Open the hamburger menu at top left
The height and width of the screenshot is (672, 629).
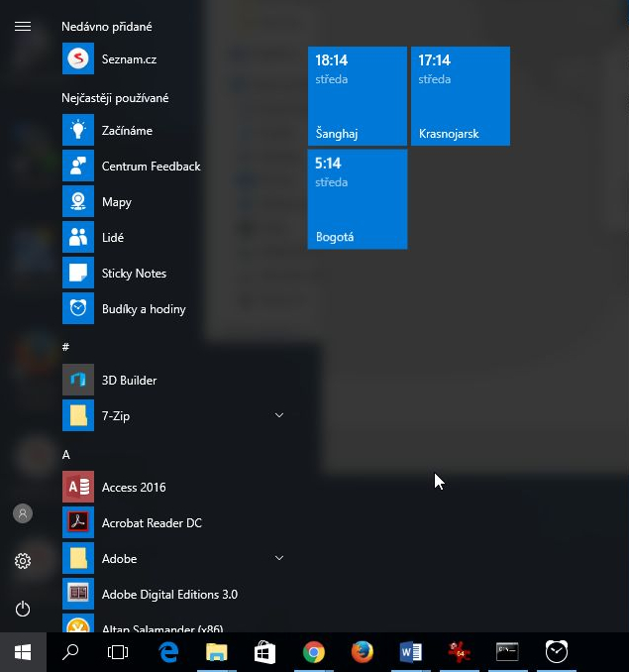pos(23,27)
